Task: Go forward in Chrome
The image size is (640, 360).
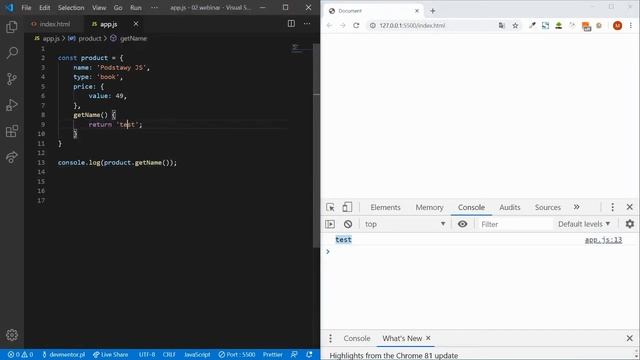Action: pos(342,25)
